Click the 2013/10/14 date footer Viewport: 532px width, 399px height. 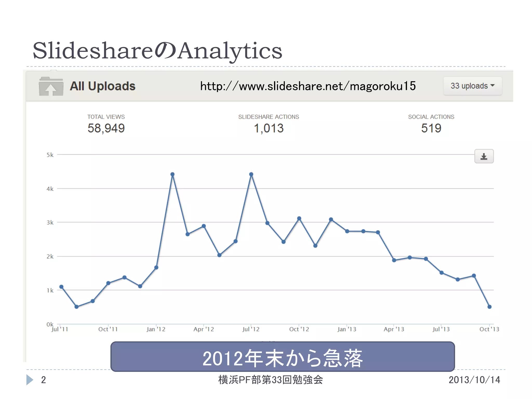pyautogui.click(x=474, y=380)
